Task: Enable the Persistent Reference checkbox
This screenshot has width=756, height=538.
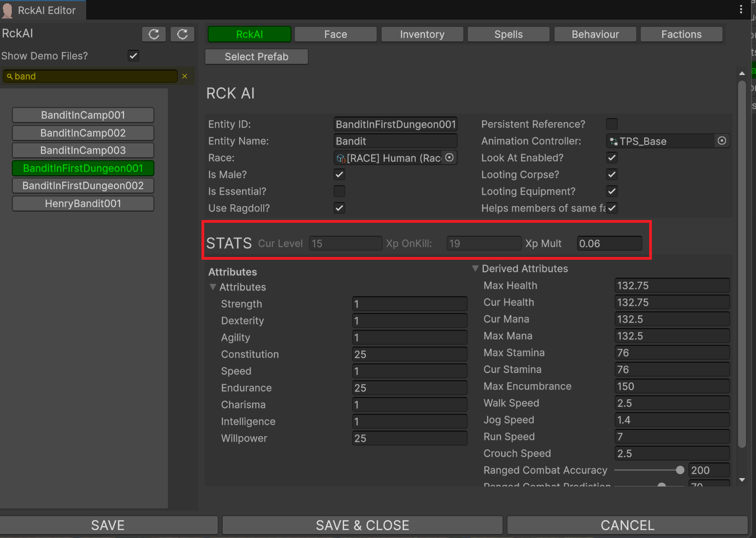Action: 612,124
